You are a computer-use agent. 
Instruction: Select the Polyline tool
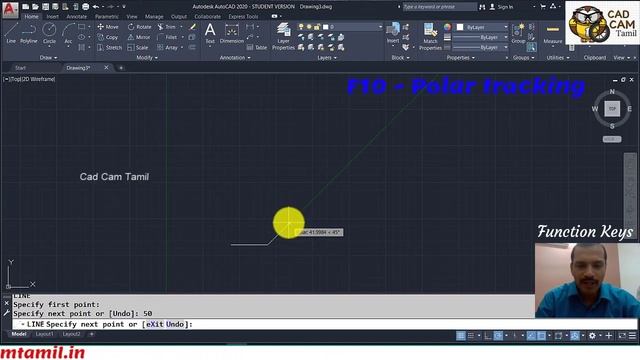tap(29, 33)
